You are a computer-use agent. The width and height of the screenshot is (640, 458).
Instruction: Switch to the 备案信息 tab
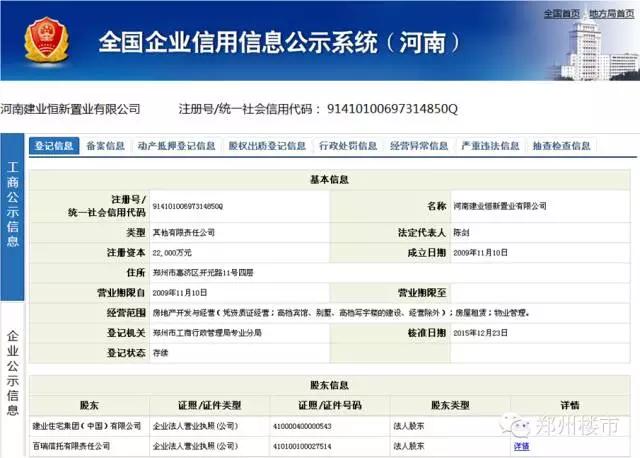(105, 146)
